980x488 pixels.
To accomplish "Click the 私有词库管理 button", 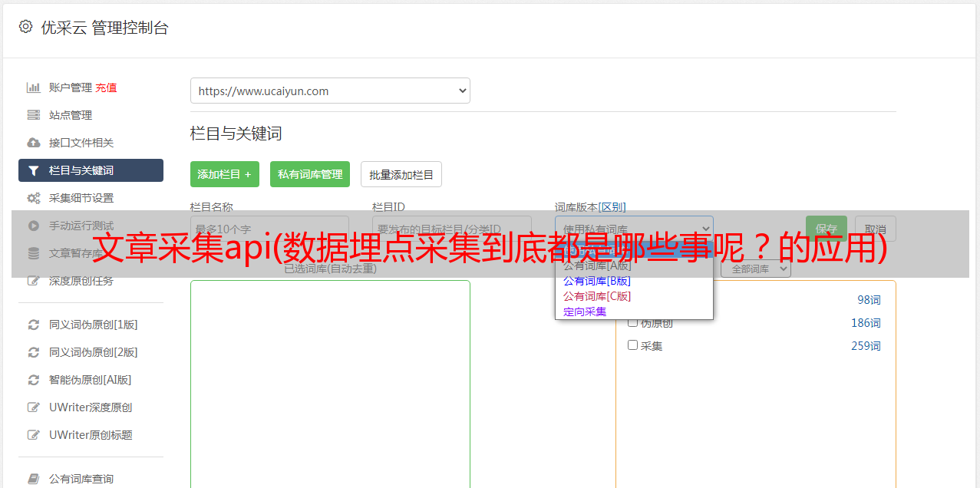I will point(310,174).
